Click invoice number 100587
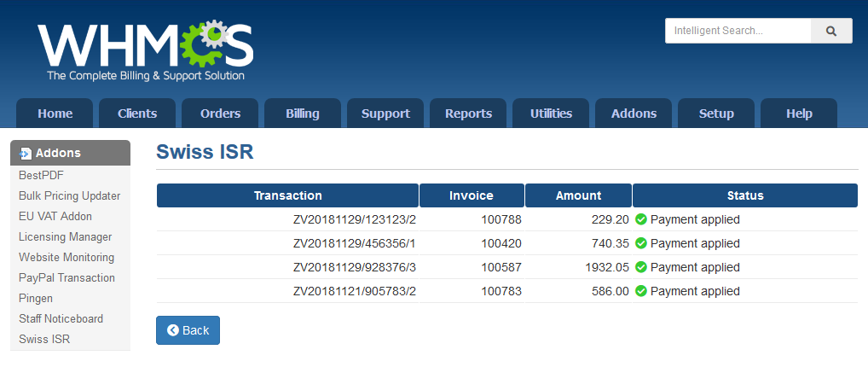 coord(501,267)
